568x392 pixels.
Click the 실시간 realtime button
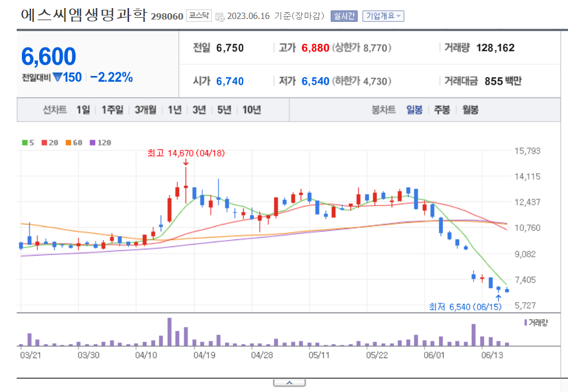tap(344, 16)
